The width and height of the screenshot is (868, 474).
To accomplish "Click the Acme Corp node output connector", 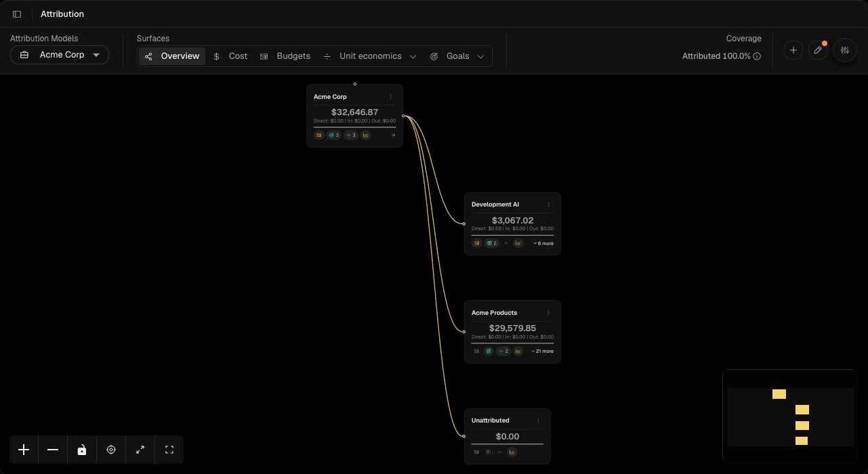I will (x=403, y=116).
